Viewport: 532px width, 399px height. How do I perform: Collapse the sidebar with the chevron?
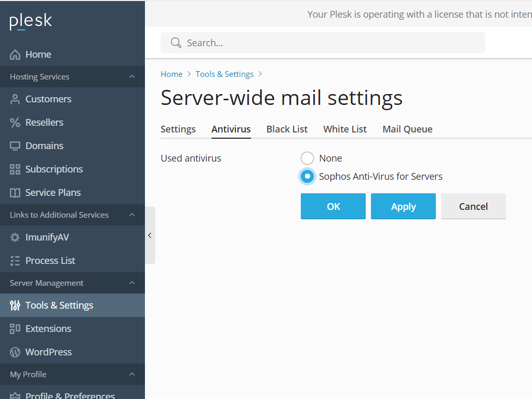(150, 235)
